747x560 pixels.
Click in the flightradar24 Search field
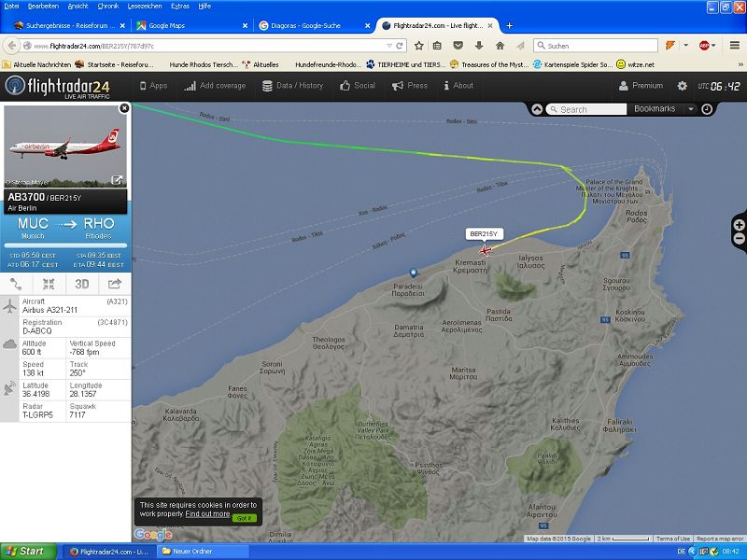click(586, 109)
